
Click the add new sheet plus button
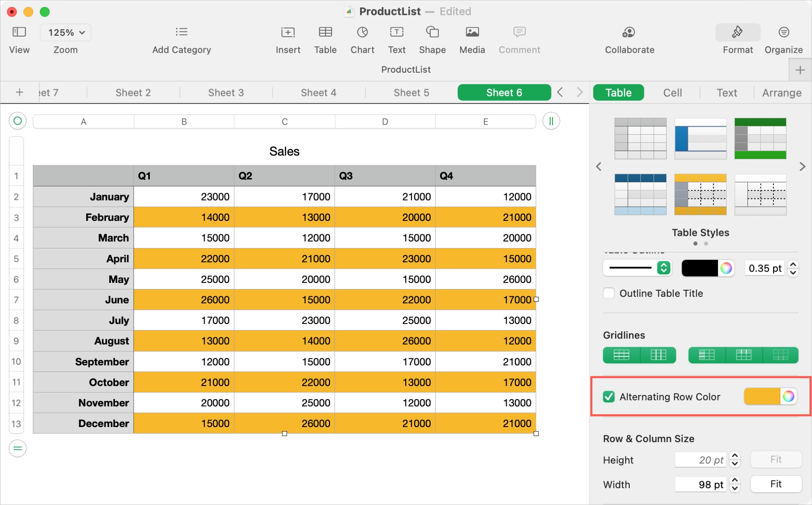pos(19,93)
